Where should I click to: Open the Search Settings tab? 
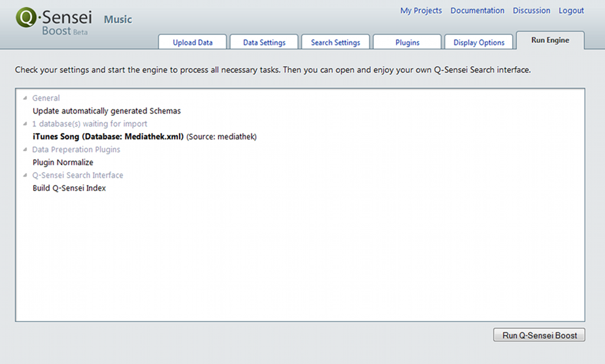[x=336, y=42]
